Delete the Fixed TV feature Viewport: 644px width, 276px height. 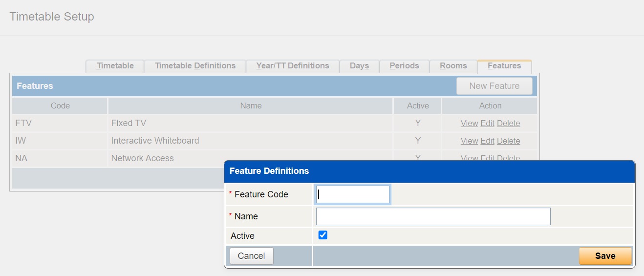[x=508, y=124]
